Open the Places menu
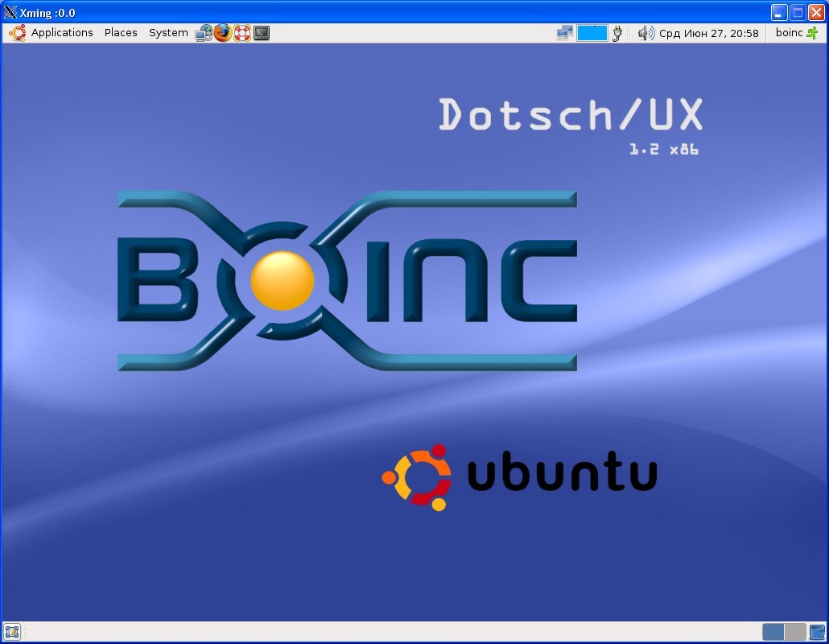 (120, 32)
